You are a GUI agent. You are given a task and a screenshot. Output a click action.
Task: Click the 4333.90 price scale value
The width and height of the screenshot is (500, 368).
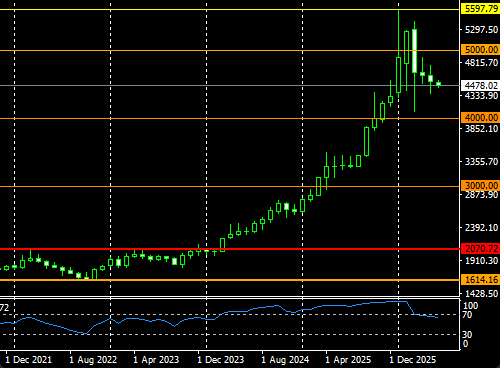click(481, 96)
